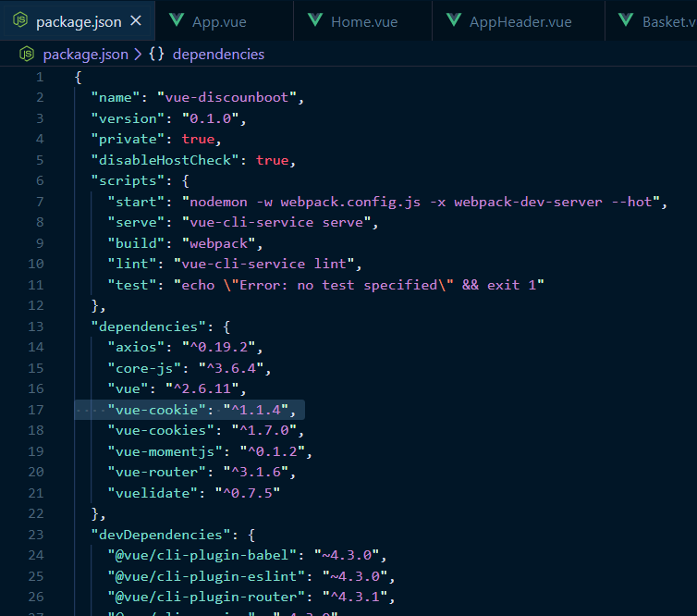Click the "^1.1.4" version value
Viewport: 697px width, 616px height.
coord(256,410)
